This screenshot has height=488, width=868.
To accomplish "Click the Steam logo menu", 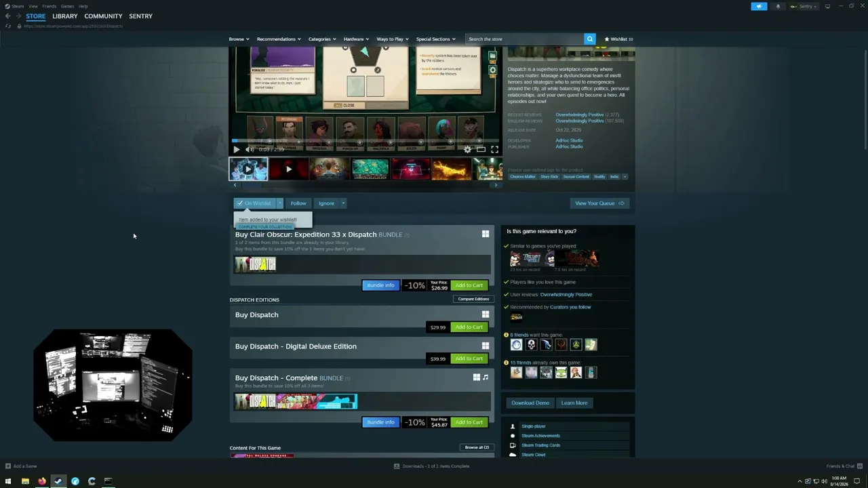I will pos(14,6).
